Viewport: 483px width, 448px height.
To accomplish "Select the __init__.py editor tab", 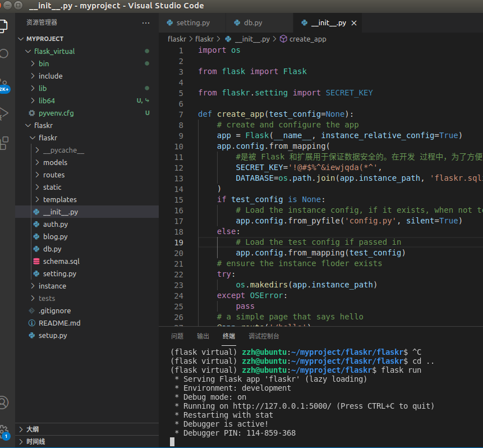I will pos(328,23).
